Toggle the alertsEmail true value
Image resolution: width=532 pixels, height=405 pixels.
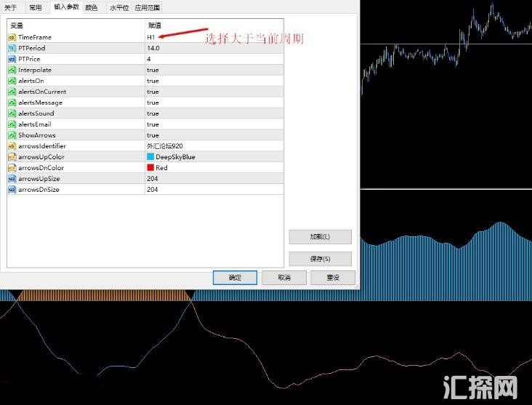click(x=153, y=124)
